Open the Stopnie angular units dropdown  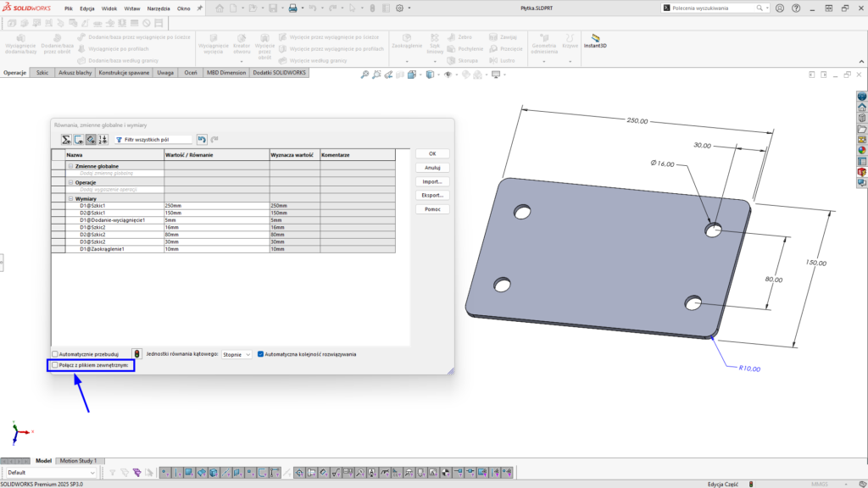point(236,354)
